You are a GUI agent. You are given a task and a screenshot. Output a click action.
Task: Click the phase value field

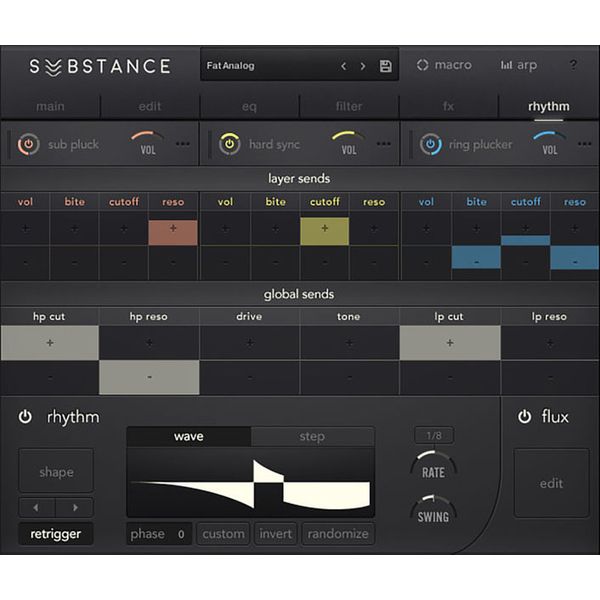click(x=158, y=534)
